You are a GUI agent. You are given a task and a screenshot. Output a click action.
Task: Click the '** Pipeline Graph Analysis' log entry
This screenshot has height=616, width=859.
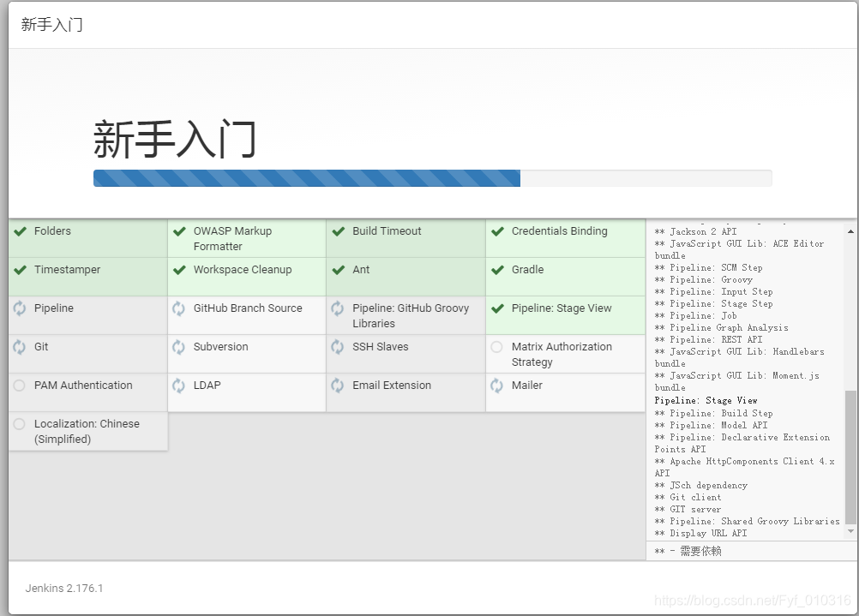point(721,327)
